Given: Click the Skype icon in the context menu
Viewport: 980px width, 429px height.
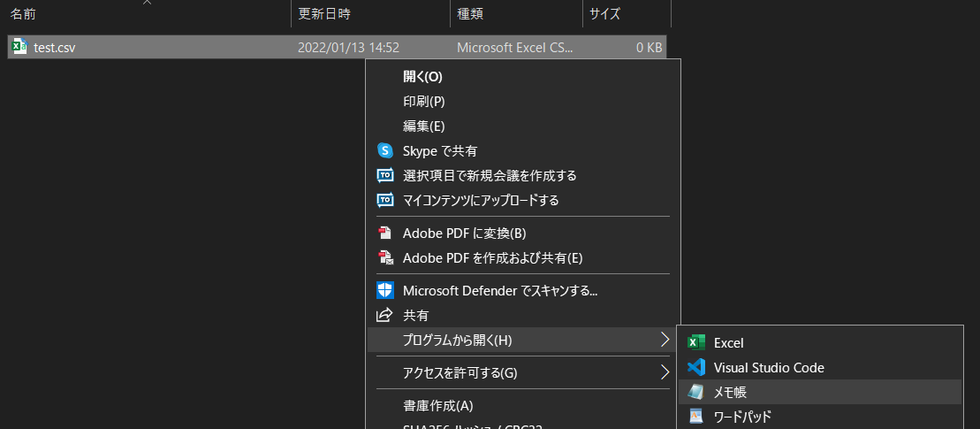Looking at the screenshot, I should 385,150.
